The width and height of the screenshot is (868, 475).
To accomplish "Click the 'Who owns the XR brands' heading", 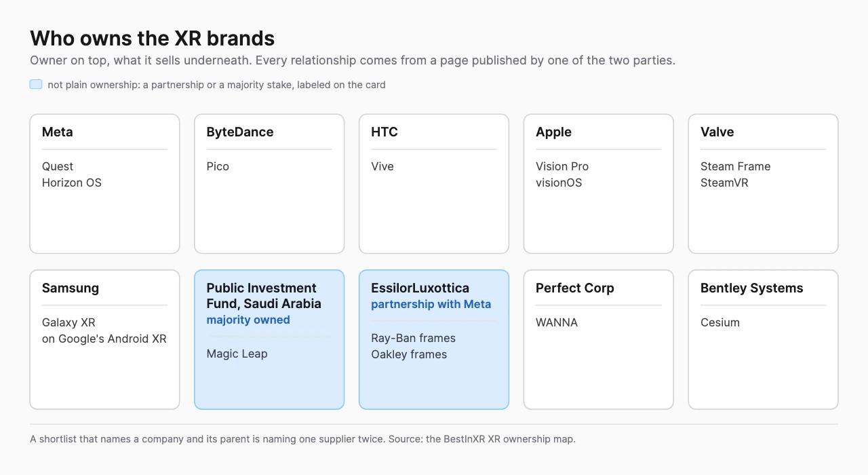I will coord(152,38).
